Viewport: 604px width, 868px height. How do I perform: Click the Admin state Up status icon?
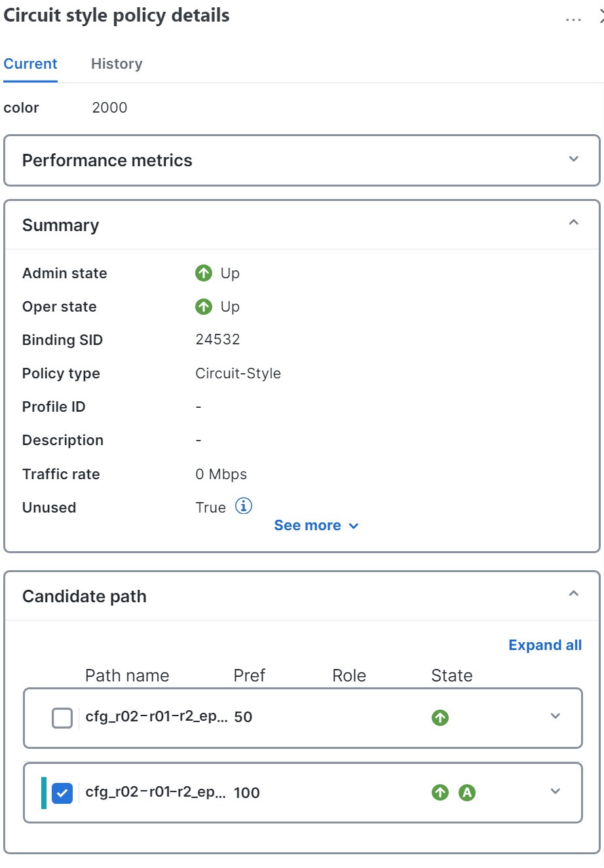(x=204, y=273)
